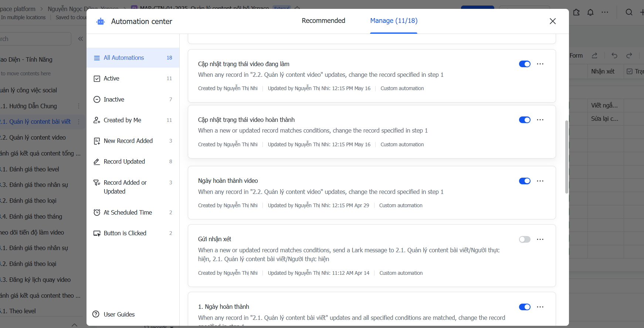Select Record Updated filter
The width and height of the screenshot is (644, 328).
pos(133,161)
